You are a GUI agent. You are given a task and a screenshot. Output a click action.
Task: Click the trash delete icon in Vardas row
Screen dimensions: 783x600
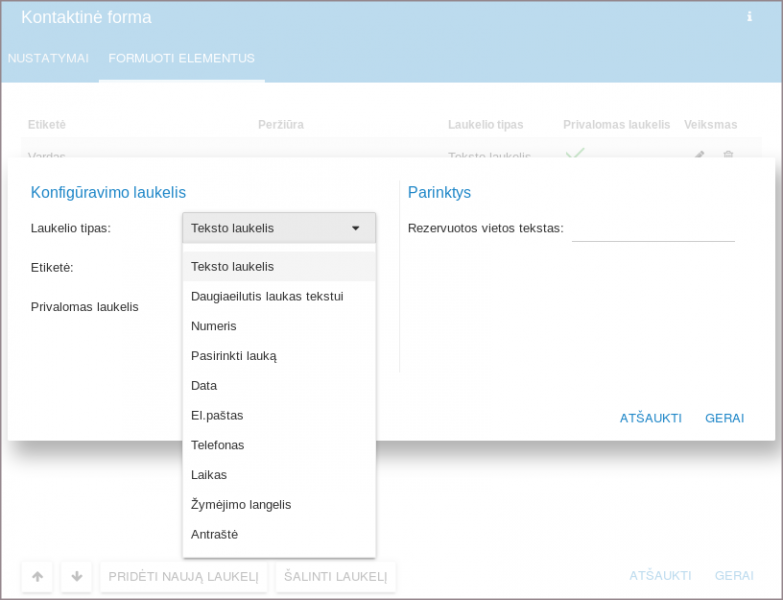(x=728, y=155)
